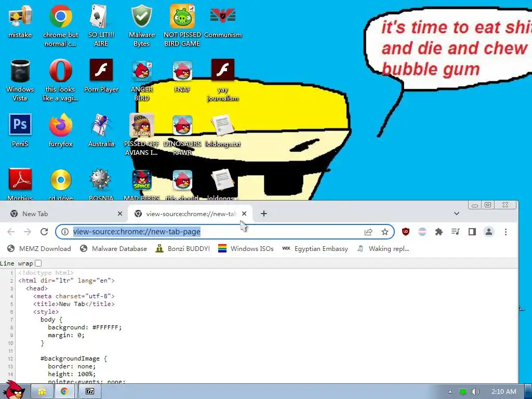Click the striped flag extension icon
Viewport: 532px width, 399px height.
[x=422, y=232]
